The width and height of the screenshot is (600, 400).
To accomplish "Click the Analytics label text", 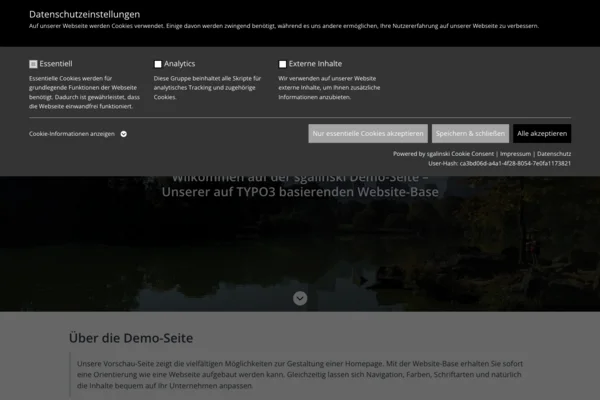I will click(x=180, y=63).
